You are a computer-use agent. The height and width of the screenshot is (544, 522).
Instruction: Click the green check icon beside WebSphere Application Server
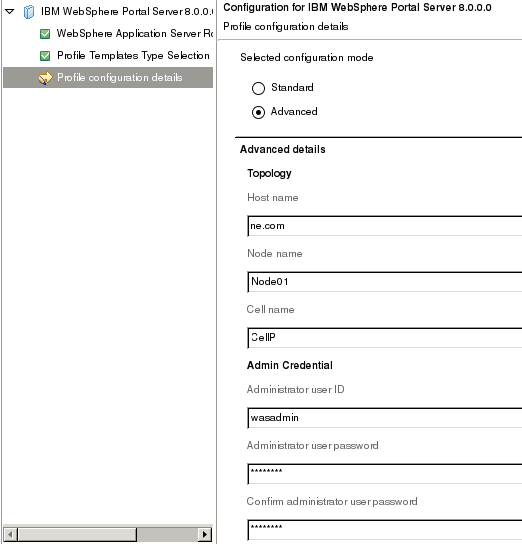pyautogui.click(x=45, y=34)
